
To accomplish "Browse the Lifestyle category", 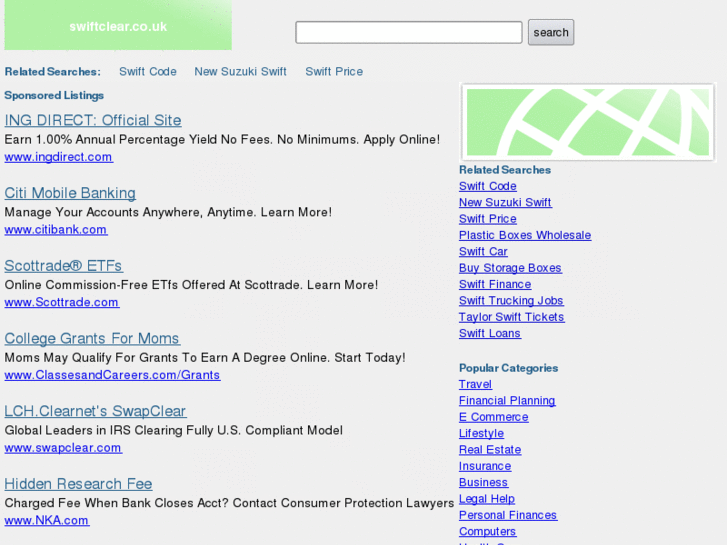I will point(481,434).
